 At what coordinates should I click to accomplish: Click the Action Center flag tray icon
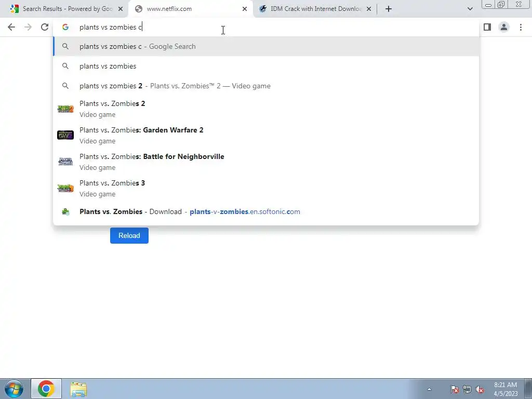(x=454, y=389)
